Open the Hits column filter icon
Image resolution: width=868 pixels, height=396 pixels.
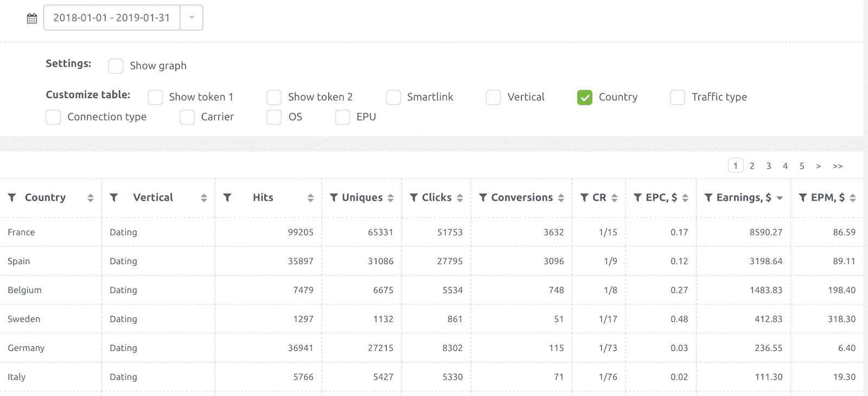(x=227, y=197)
